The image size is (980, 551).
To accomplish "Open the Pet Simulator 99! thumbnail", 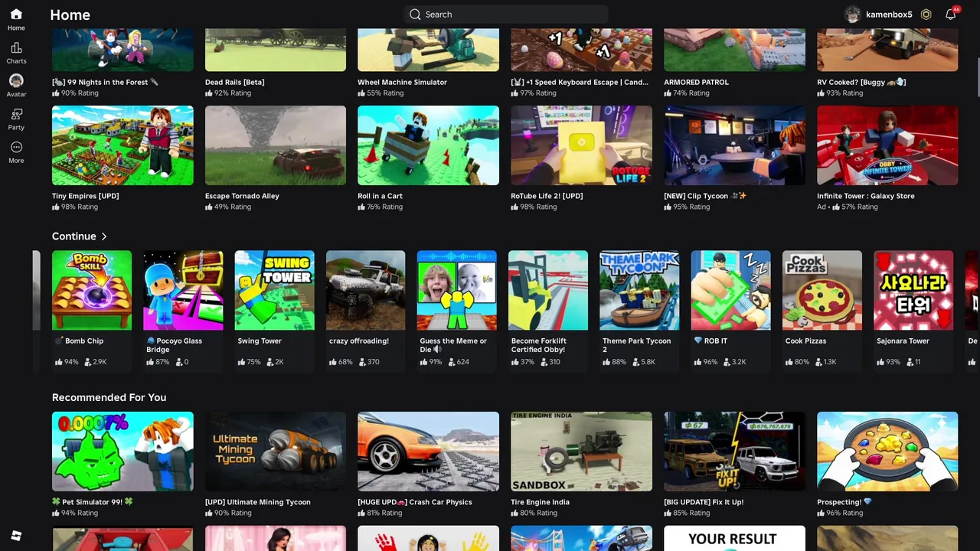I will pyautogui.click(x=122, y=452).
